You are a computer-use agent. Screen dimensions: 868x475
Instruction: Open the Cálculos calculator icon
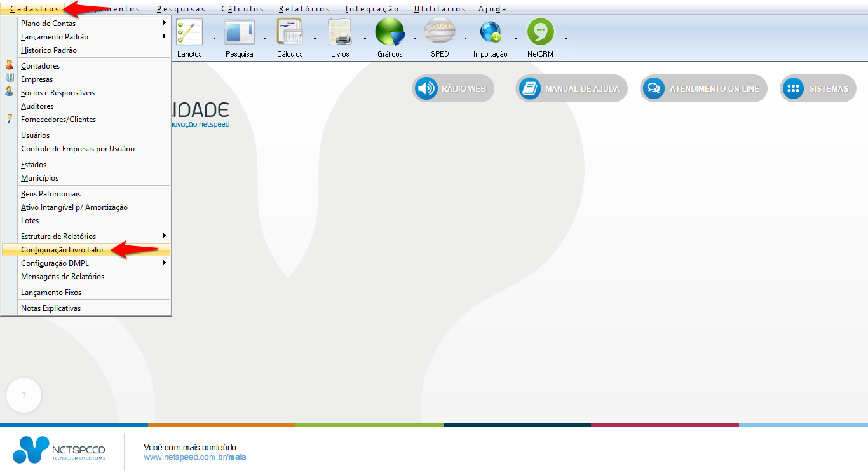pos(290,32)
